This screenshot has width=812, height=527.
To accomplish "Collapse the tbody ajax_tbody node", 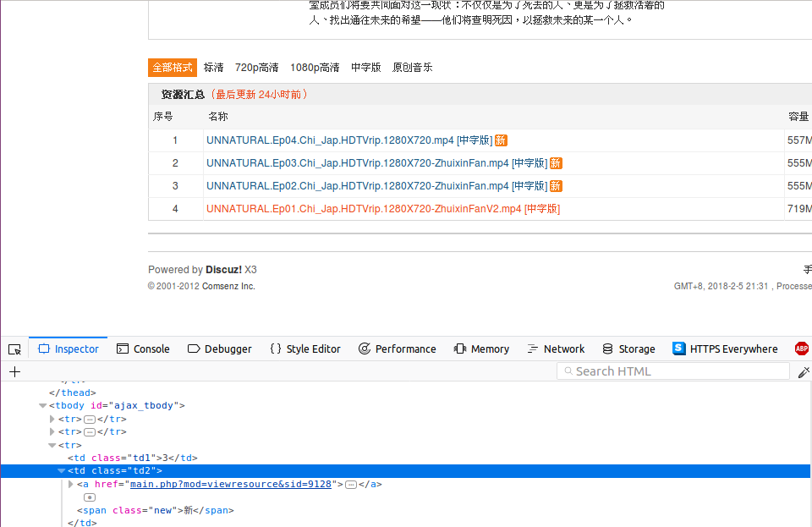I will pyautogui.click(x=43, y=406).
